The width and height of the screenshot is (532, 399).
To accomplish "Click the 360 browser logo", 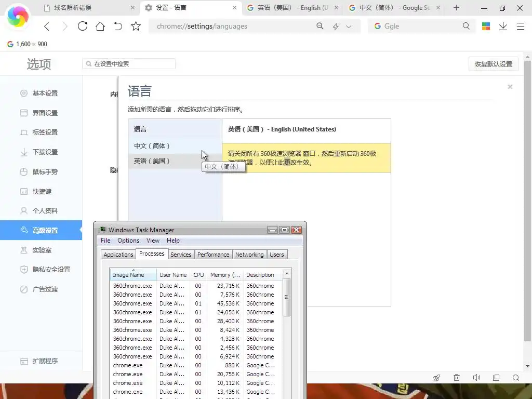I will point(18,16).
